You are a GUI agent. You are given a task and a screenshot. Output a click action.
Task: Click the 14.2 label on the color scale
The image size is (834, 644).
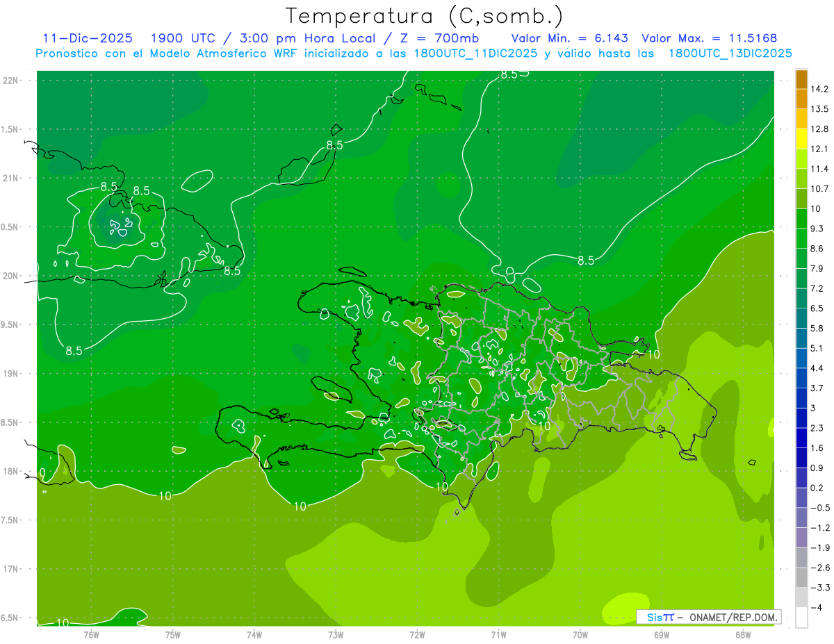pyautogui.click(x=819, y=89)
